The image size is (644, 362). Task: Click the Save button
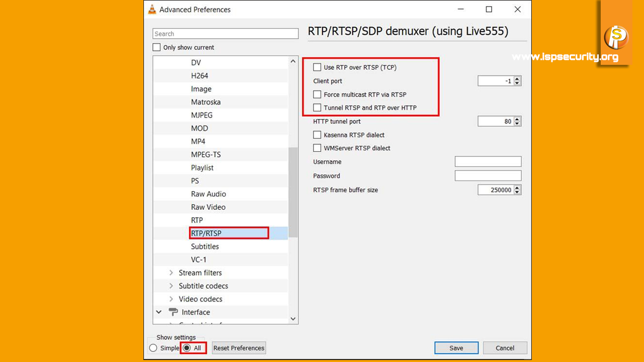(x=456, y=348)
